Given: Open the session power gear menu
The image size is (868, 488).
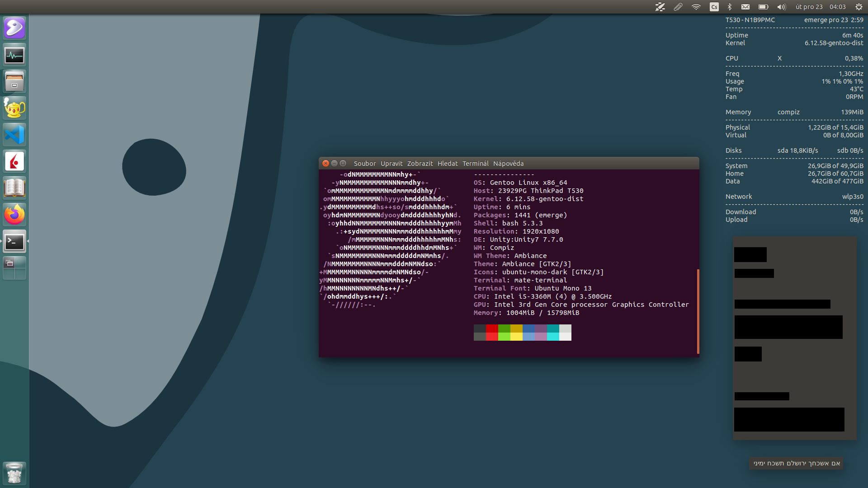Looking at the screenshot, I should click(x=859, y=7).
